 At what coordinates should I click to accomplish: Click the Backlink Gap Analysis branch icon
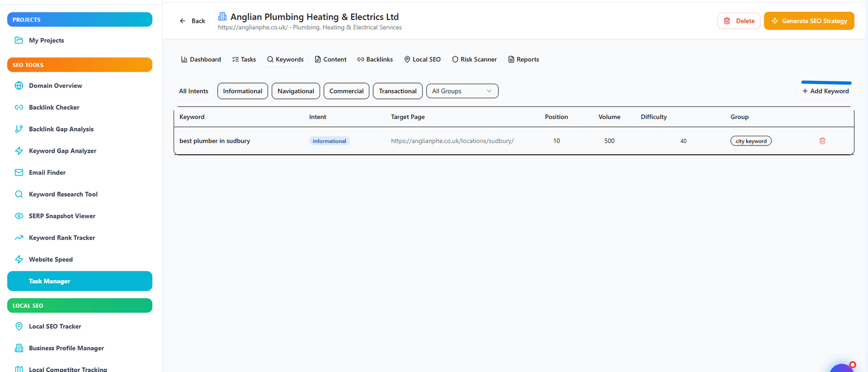click(19, 129)
